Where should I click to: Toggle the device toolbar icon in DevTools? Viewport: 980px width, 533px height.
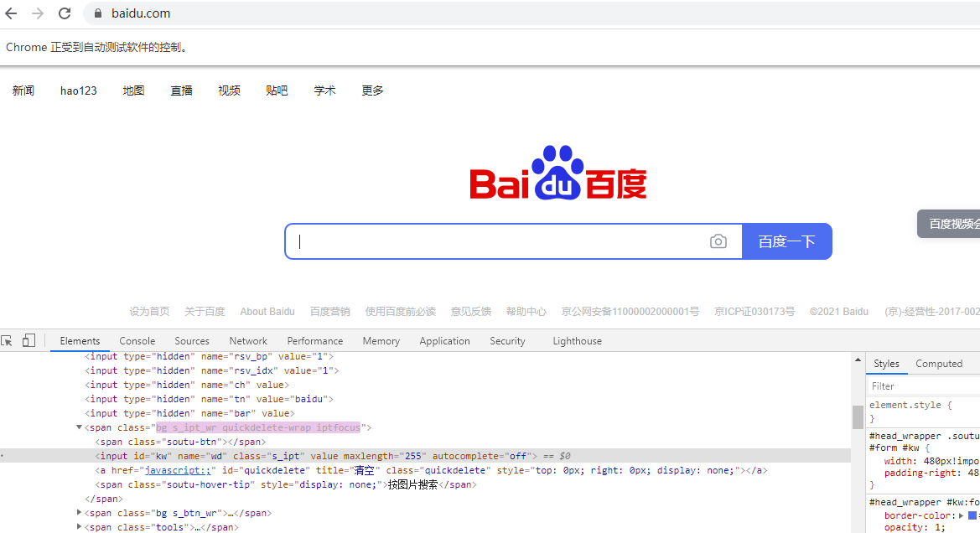pyautogui.click(x=29, y=340)
